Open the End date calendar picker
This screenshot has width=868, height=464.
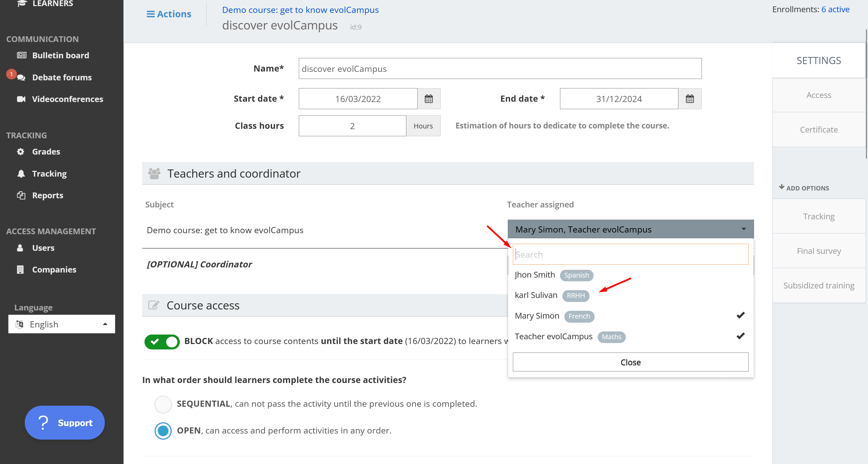(x=690, y=99)
